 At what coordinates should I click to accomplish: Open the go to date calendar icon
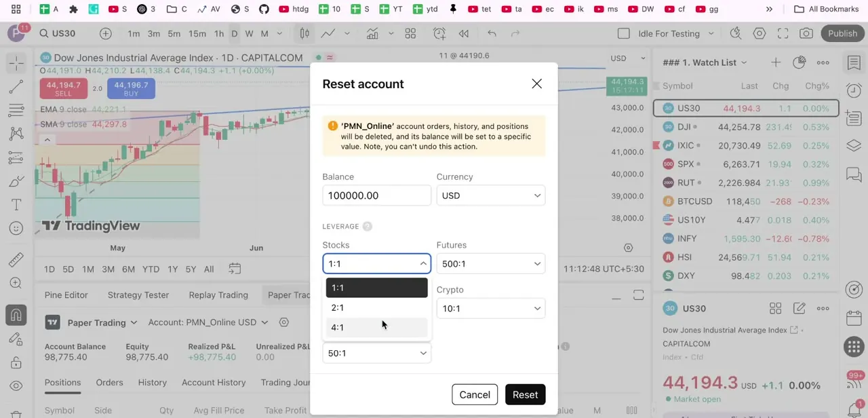click(x=235, y=269)
